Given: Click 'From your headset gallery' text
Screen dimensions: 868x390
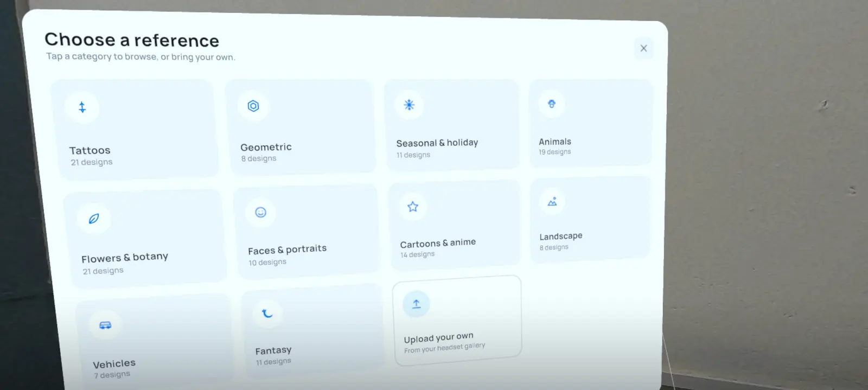Looking at the screenshot, I should (x=445, y=348).
